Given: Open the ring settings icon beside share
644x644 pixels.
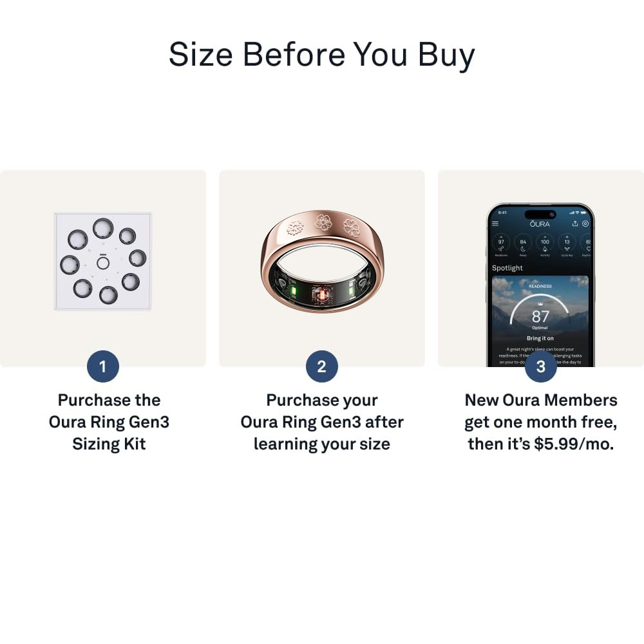Looking at the screenshot, I should [585, 223].
